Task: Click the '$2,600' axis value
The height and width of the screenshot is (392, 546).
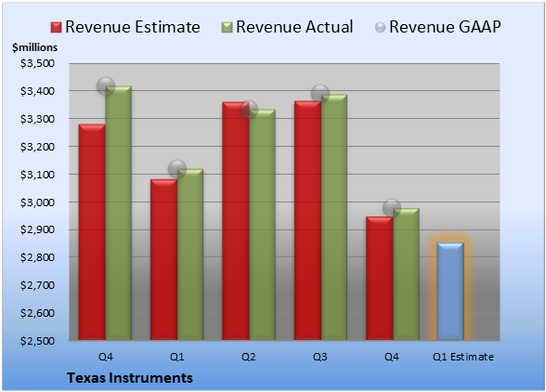Action: [37, 313]
